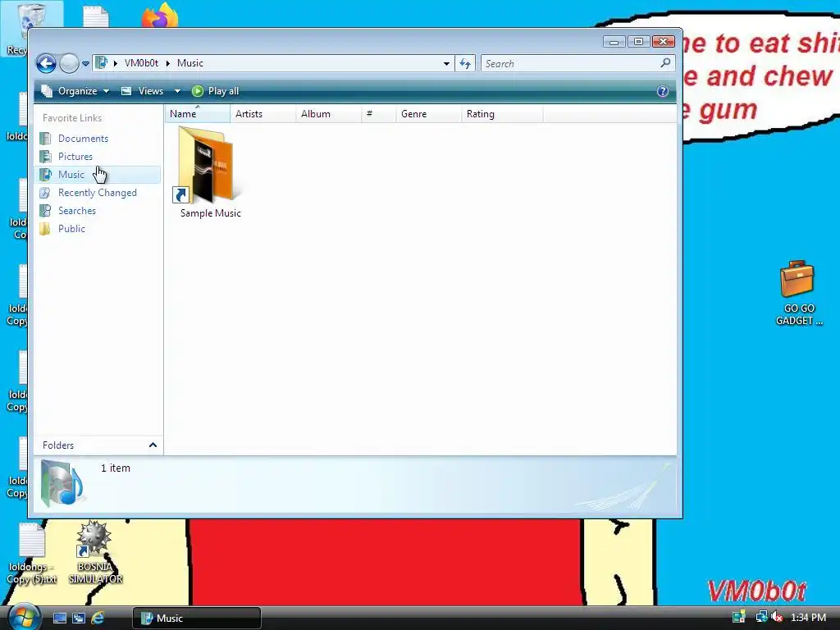Viewport: 840px width, 630px height.
Task: Click the music folder icon in address bar
Action: 101,62
